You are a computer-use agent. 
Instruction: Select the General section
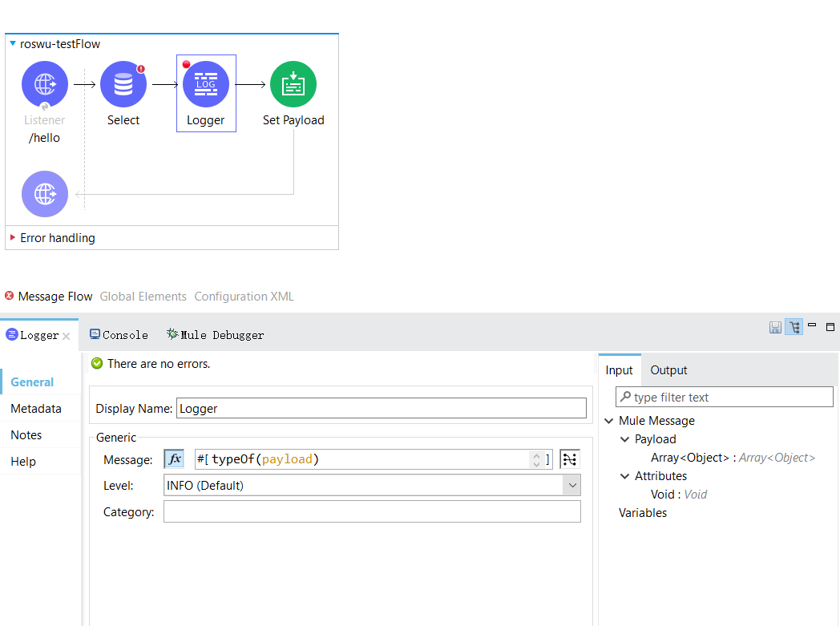32,382
